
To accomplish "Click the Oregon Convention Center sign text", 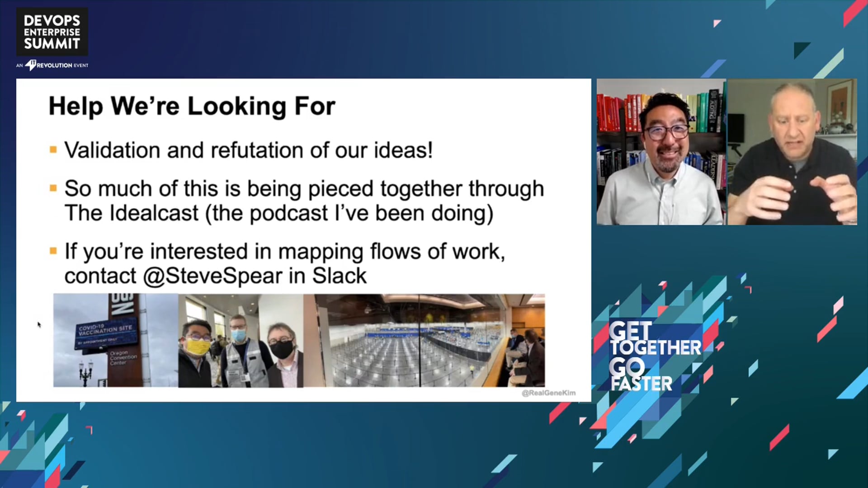I will (x=123, y=358).
